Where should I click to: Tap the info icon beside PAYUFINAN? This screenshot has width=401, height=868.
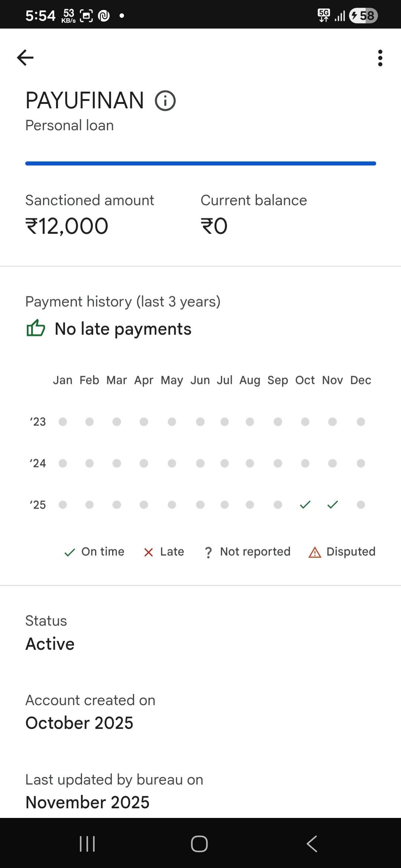(165, 101)
